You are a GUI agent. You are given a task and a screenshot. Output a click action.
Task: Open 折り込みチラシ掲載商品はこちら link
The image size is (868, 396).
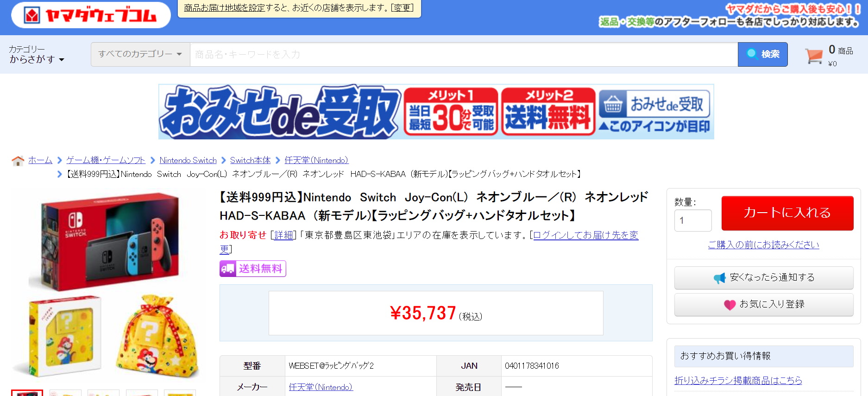pyautogui.click(x=738, y=380)
